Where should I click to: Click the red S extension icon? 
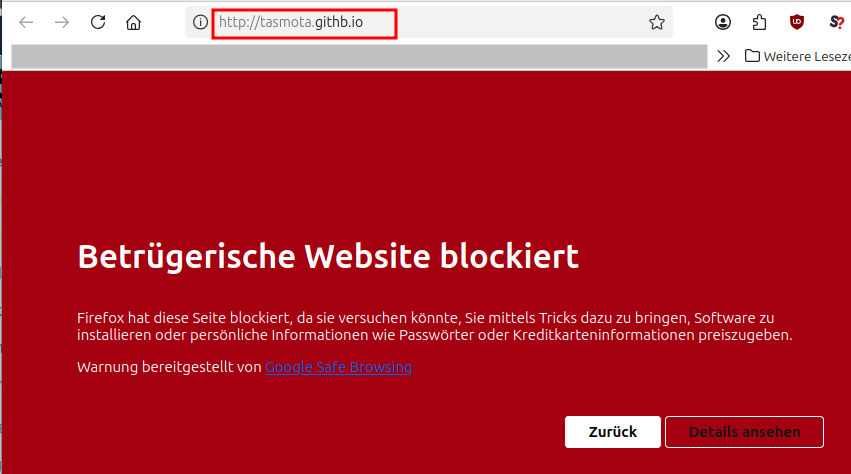point(836,22)
